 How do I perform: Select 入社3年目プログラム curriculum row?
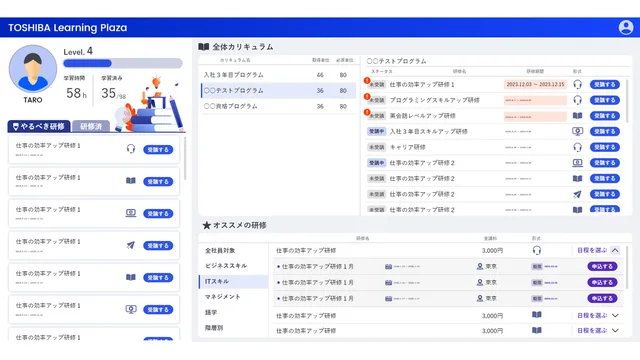277,75
